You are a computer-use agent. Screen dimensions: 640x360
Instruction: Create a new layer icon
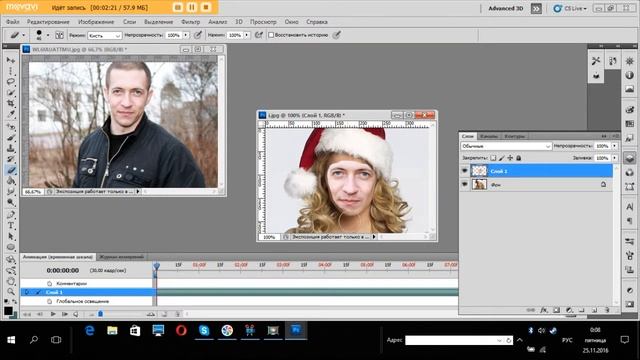(x=595, y=310)
